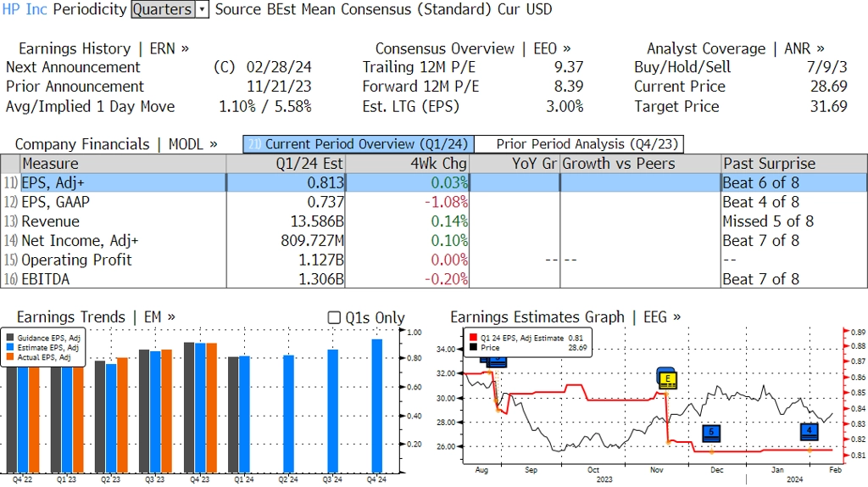This screenshot has width=868, height=487.
Task: Click the blue Q4'24 estimate bar
Action: click(377, 406)
